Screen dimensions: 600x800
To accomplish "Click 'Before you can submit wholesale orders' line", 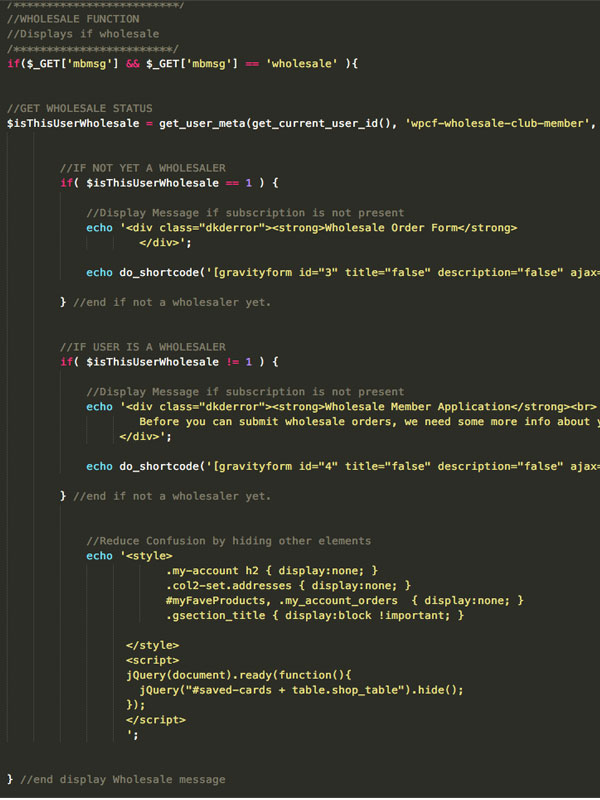I will point(369,421).
